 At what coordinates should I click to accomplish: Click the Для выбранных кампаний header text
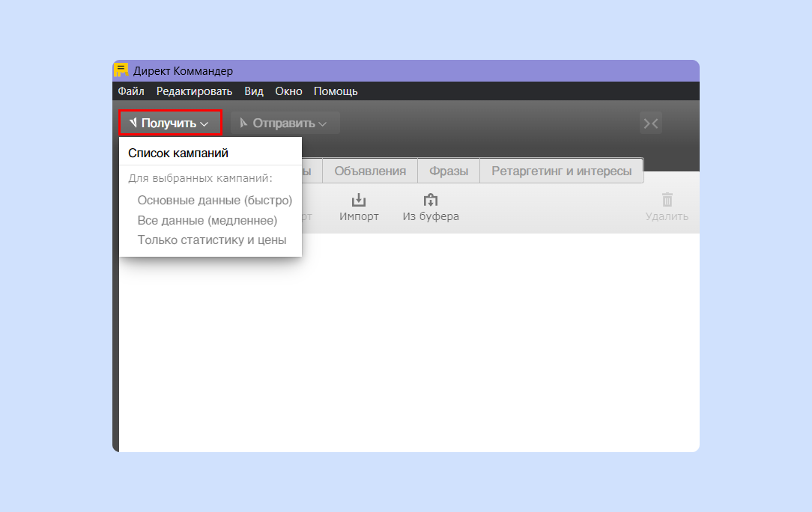coord(201,178)
